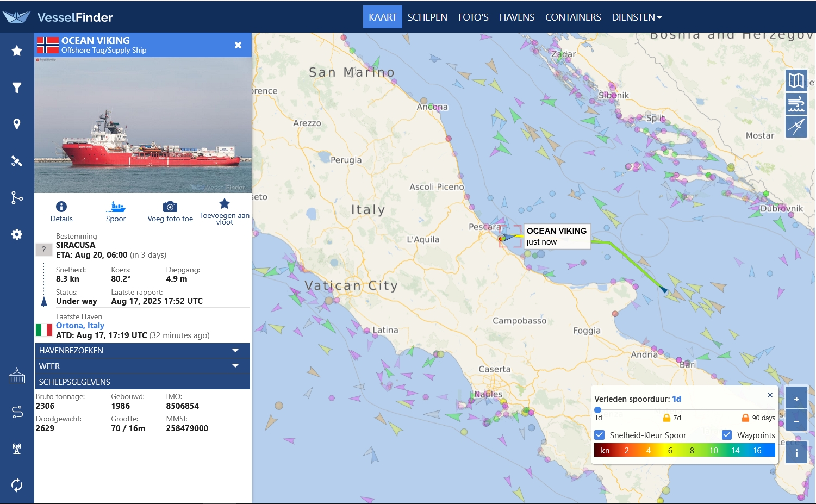
Task: Click the Italy flag beside Ortona
Action: coord(44,330)
